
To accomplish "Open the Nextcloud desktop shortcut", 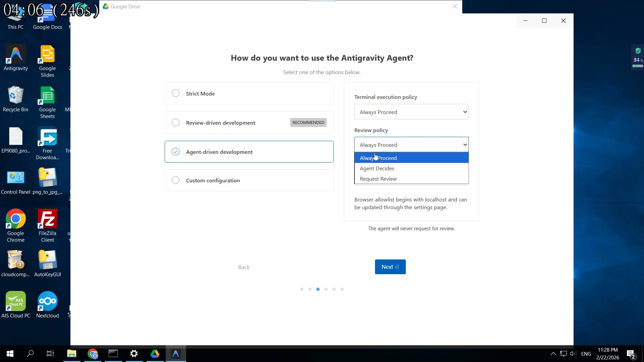I will (47, 304).
